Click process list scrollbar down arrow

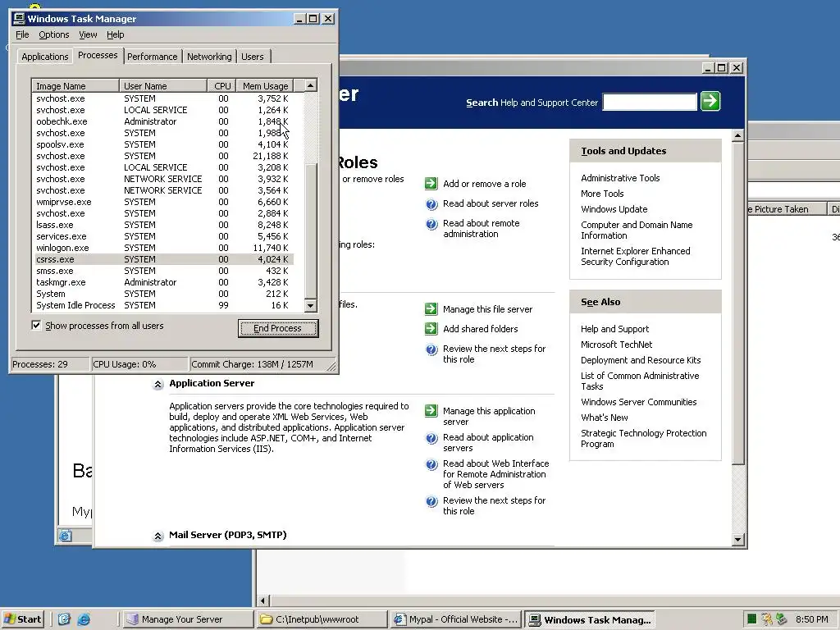310,305
